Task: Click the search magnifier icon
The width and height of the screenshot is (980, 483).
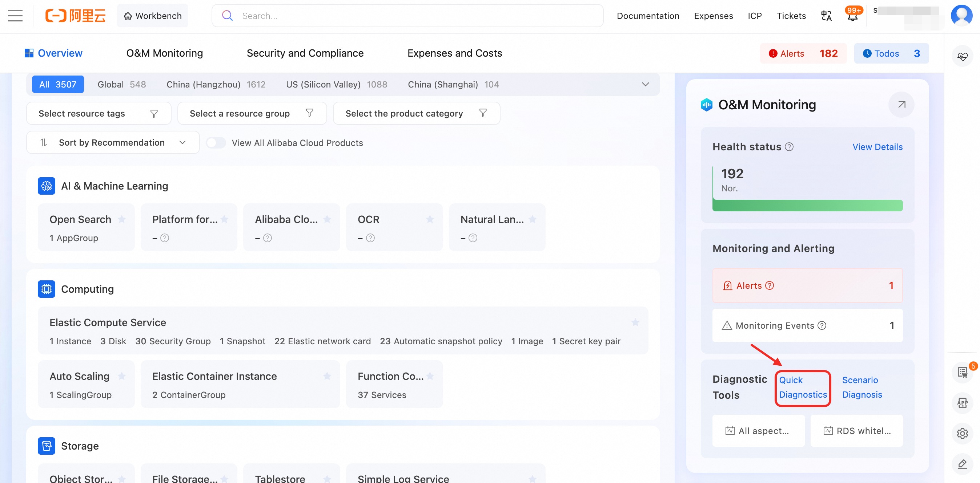Action: [x=227, y=16]
